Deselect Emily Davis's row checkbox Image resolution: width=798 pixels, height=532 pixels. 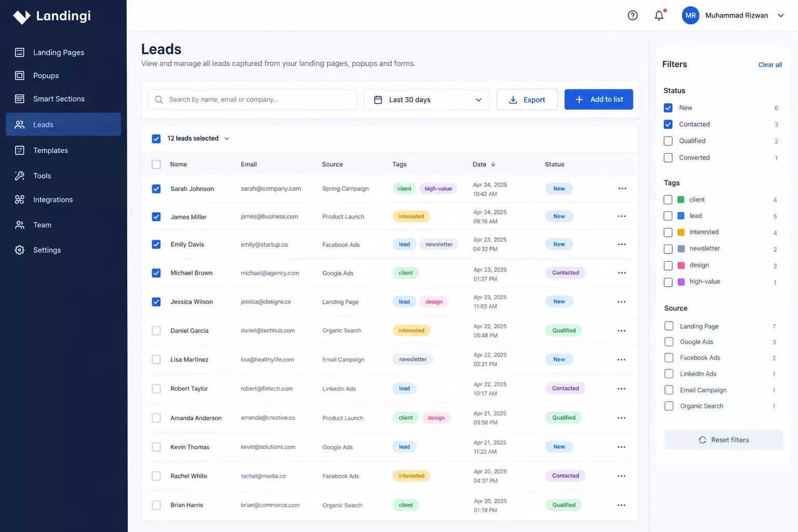pos(156,244)
